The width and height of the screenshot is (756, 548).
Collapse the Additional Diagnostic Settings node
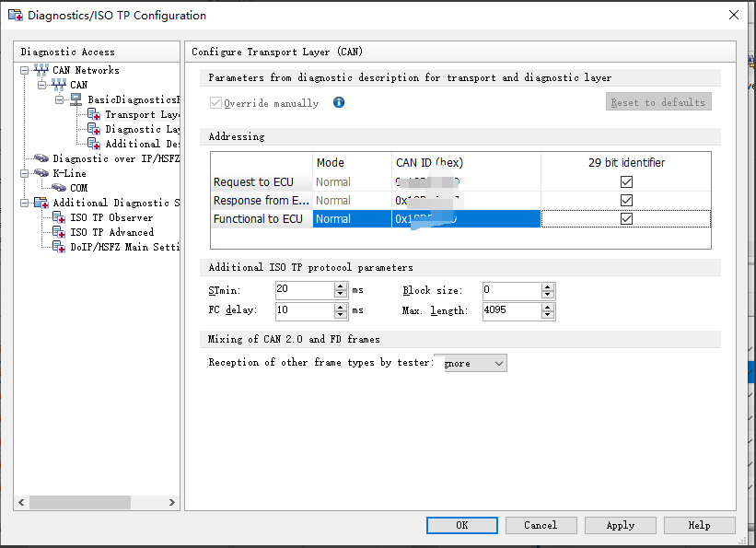[24, 203]
